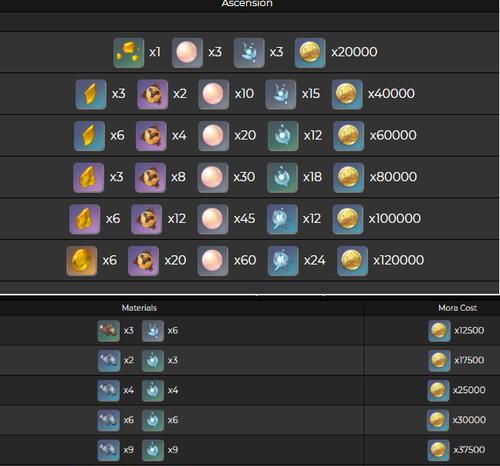Click the spectral heart icon beside x18
Screen dimensions: 500x466
coord(282,178)
